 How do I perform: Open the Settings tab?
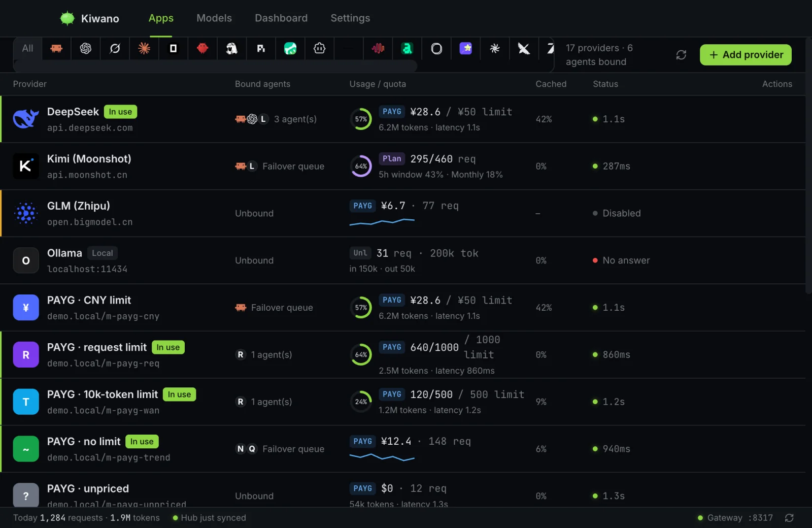(350, 18)
